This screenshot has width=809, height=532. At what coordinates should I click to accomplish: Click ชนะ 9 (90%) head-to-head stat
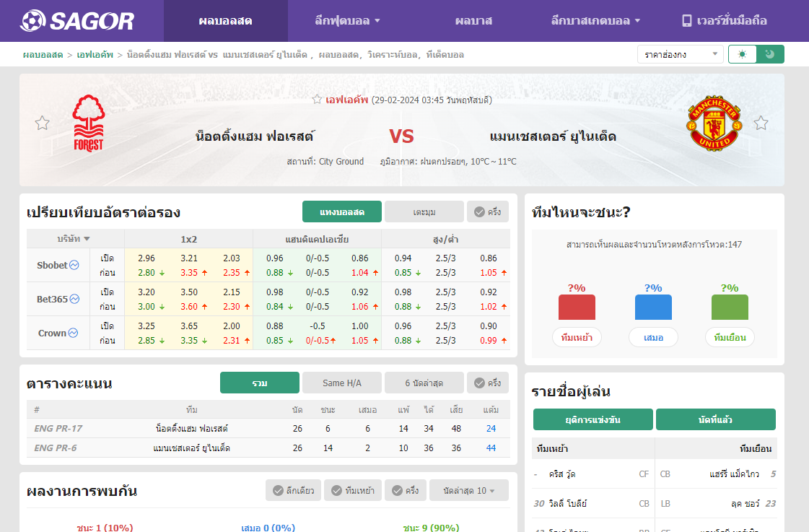coord(431,528)
